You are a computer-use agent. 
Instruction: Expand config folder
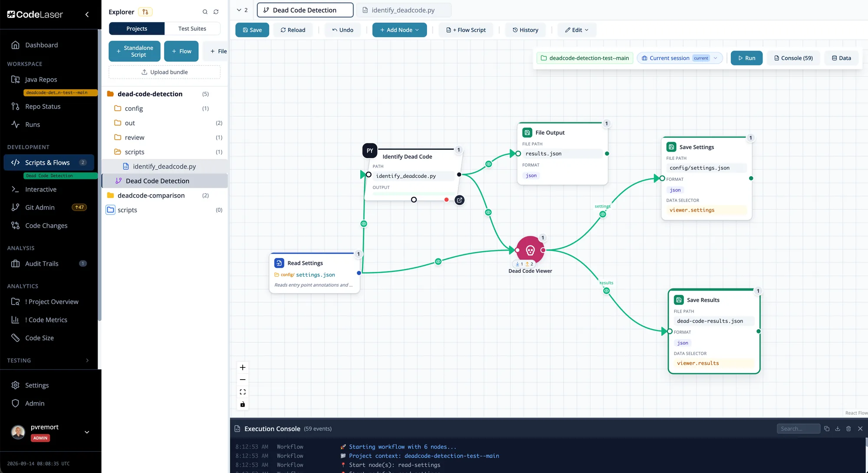[x=134, y=109]
